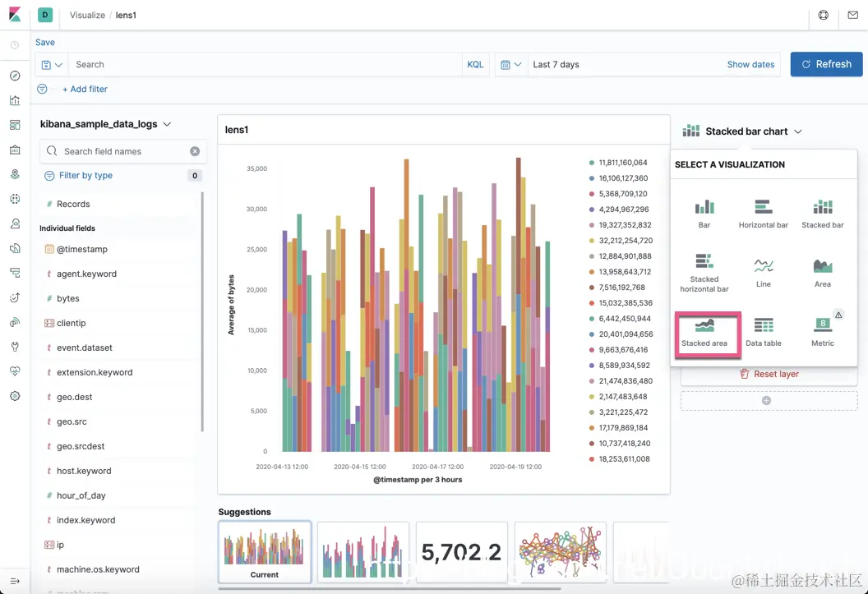Open the help lifebuoy icon
868x594 pixels.
pyautogui.click(x=823, y=15)
